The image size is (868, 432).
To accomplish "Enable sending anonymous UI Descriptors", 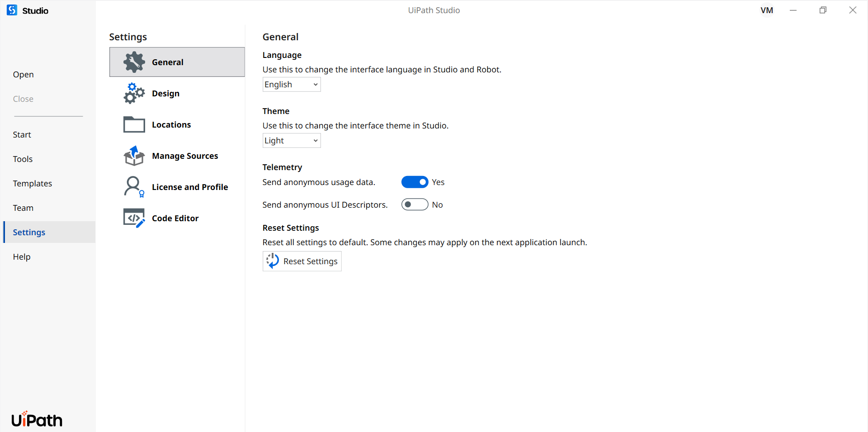I will pyautogui.click(x=415, y=204).
